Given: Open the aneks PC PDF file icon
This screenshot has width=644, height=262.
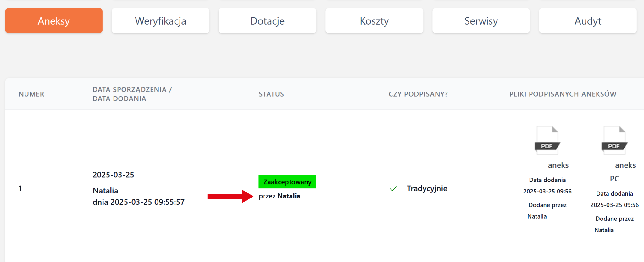Looking at the screenshot, I should click(x=614, y=140).
